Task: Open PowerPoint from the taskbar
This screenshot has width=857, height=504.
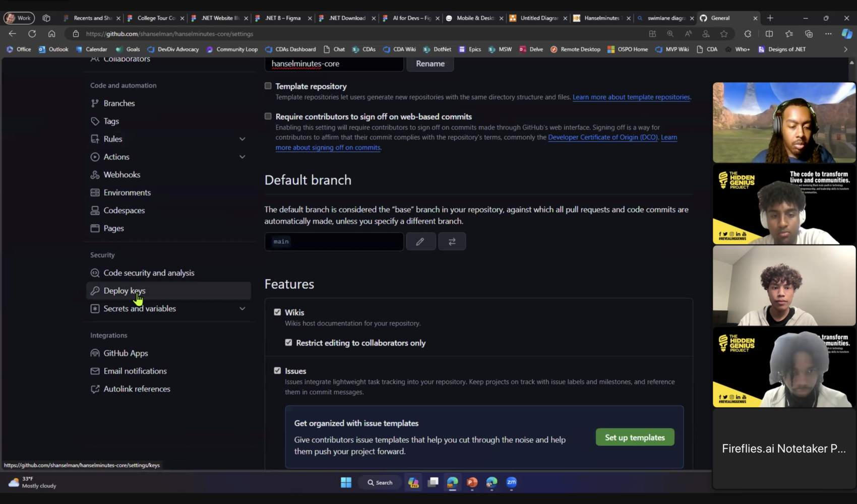Action: (472, 482)
